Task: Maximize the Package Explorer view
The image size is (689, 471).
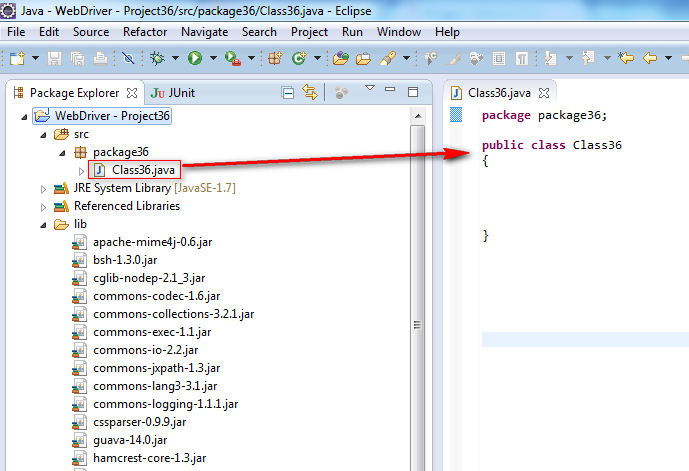Action: [413, 92]
